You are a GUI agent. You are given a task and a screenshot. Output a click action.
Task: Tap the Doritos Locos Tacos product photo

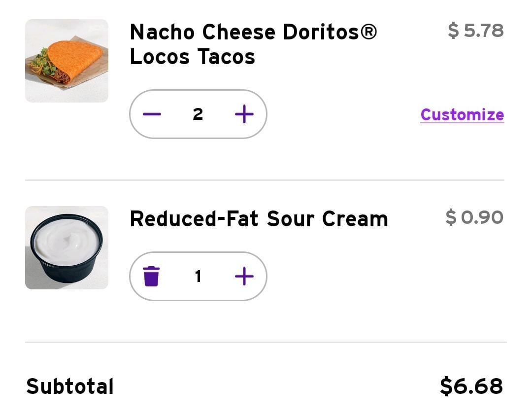pos(66,61)
